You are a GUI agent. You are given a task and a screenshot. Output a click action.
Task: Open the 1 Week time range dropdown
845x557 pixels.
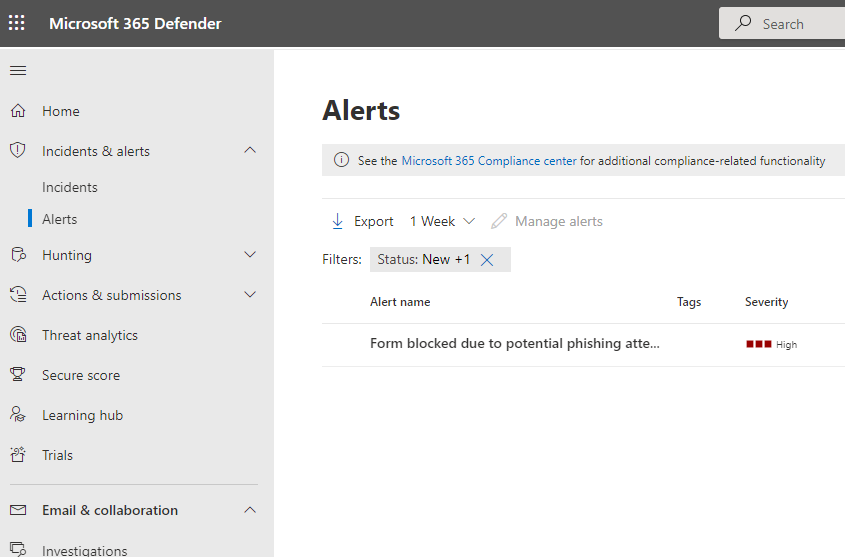point(442,221)
